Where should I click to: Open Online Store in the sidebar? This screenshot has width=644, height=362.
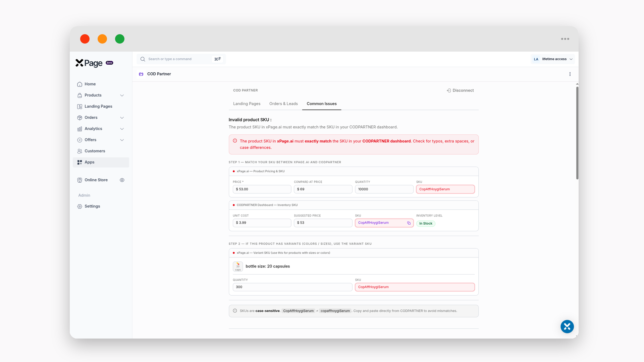pyautogui.click(x=96, y=180)
